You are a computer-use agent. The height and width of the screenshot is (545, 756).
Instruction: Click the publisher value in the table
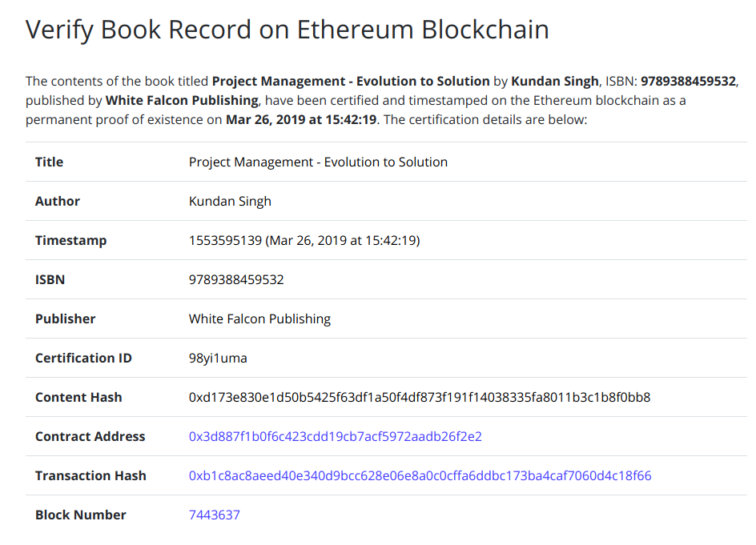(x=259, y=319)
